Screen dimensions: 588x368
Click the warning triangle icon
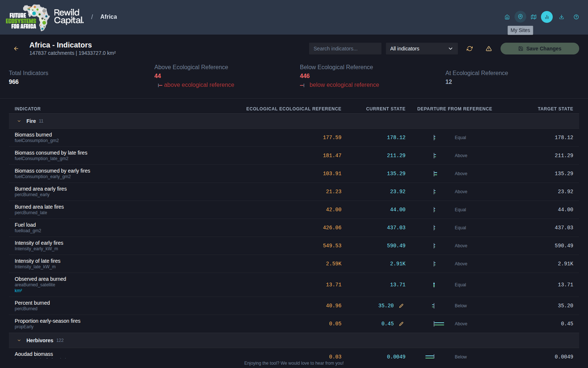coord(488,49)
